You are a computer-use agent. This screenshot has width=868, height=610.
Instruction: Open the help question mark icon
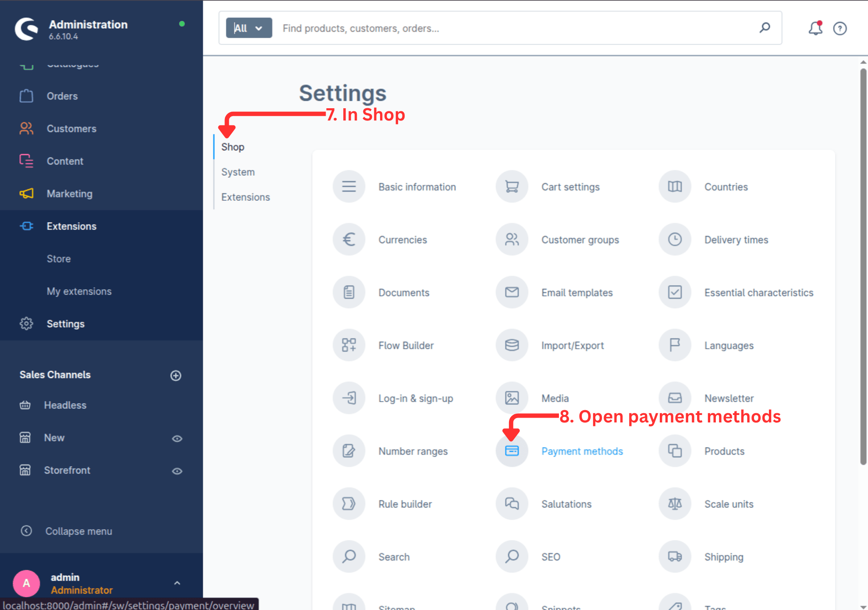pyautogui.click(x=840, y=28)
